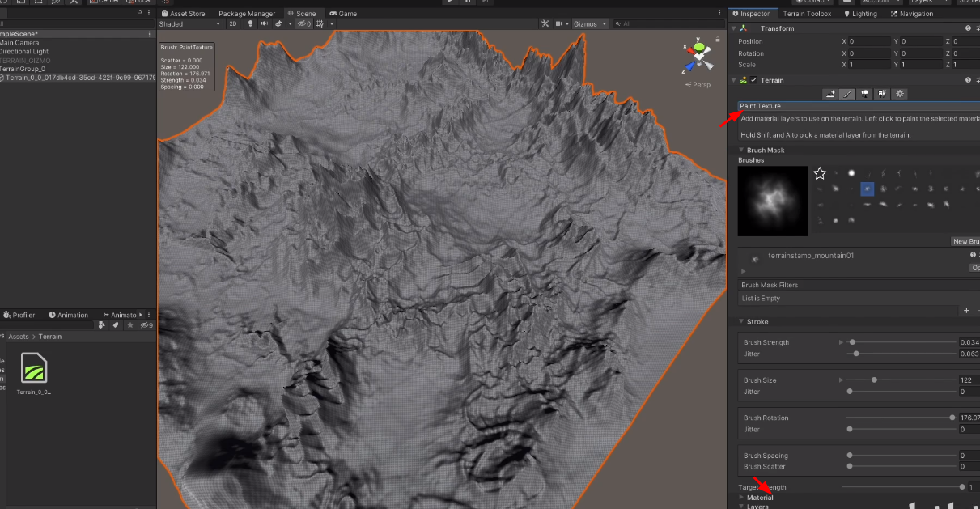Screen dimensions: 980x509
Task: Click the Play button
Action: point(452,2)
